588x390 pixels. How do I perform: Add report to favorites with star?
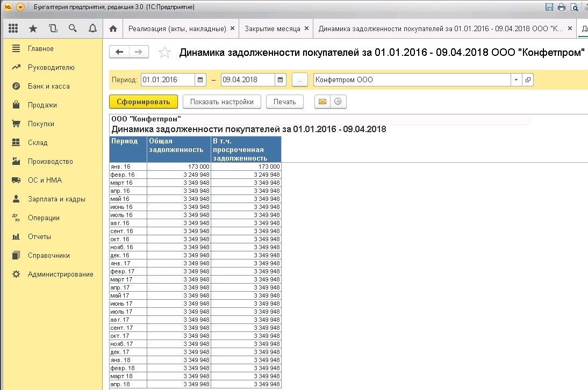[164, 52]
